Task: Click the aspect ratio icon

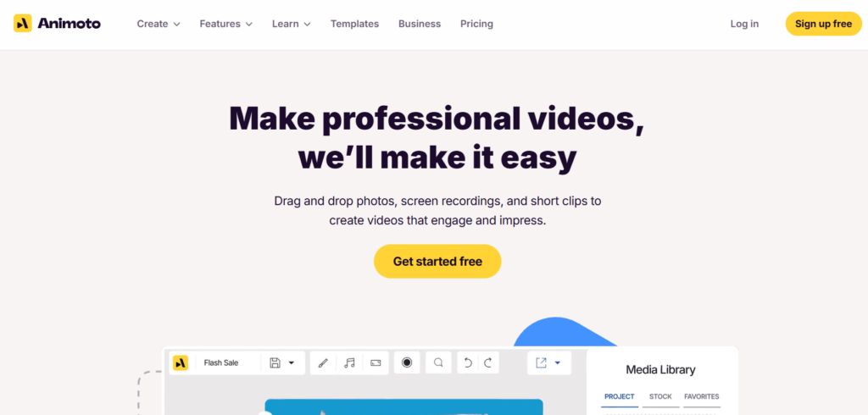Action: pyautogui.click(x=376, y=363)
